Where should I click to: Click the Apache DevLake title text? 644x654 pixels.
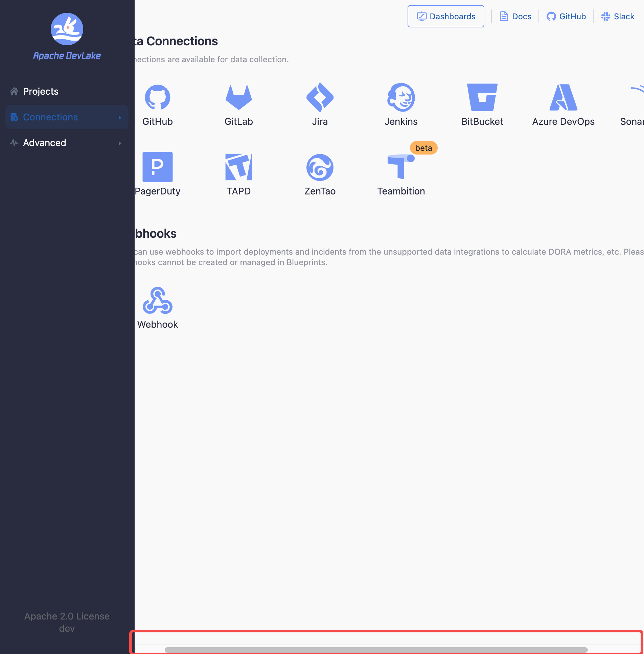point(67,55)
